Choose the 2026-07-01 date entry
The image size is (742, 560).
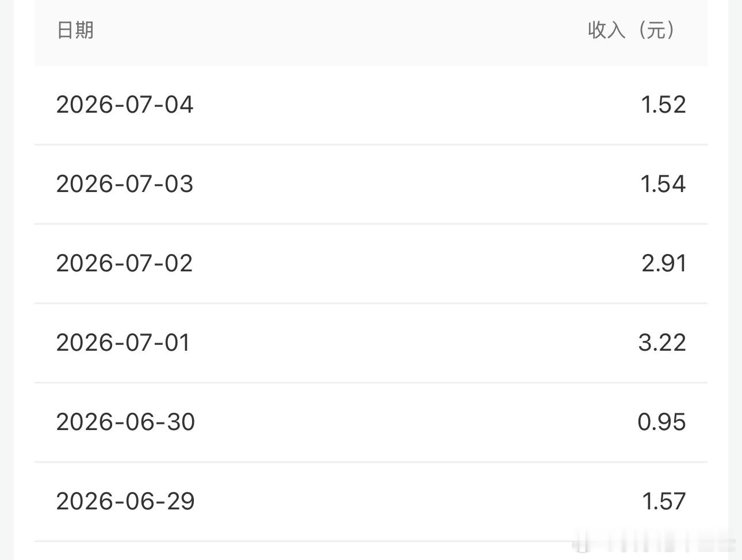(x=123, y=343)
